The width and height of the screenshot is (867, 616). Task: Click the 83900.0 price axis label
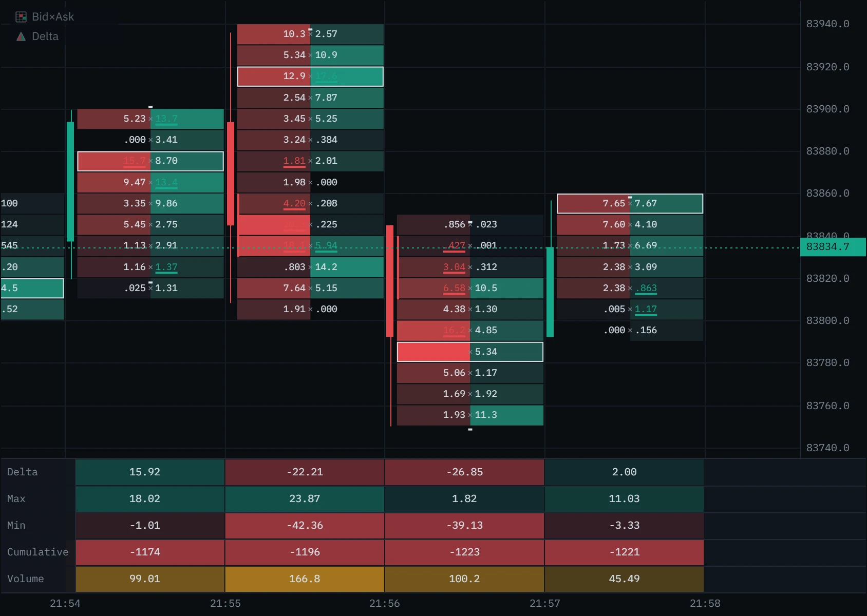[828, 109]
